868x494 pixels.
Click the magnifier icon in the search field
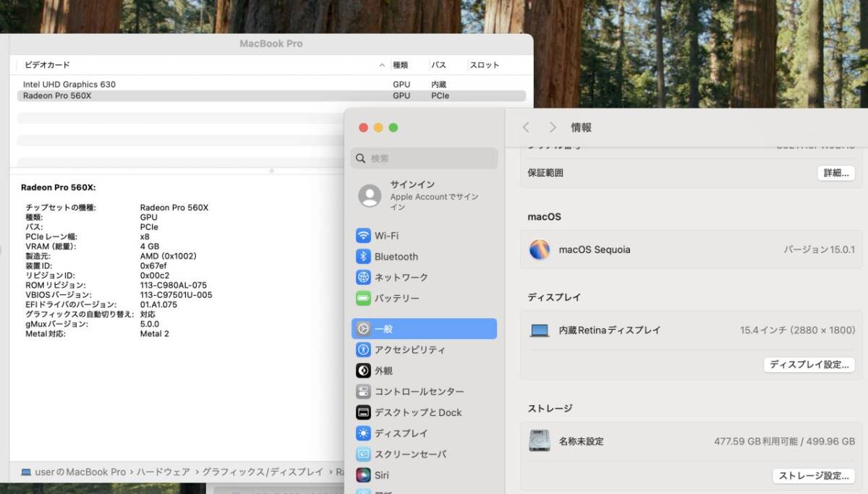pos(361,158)
